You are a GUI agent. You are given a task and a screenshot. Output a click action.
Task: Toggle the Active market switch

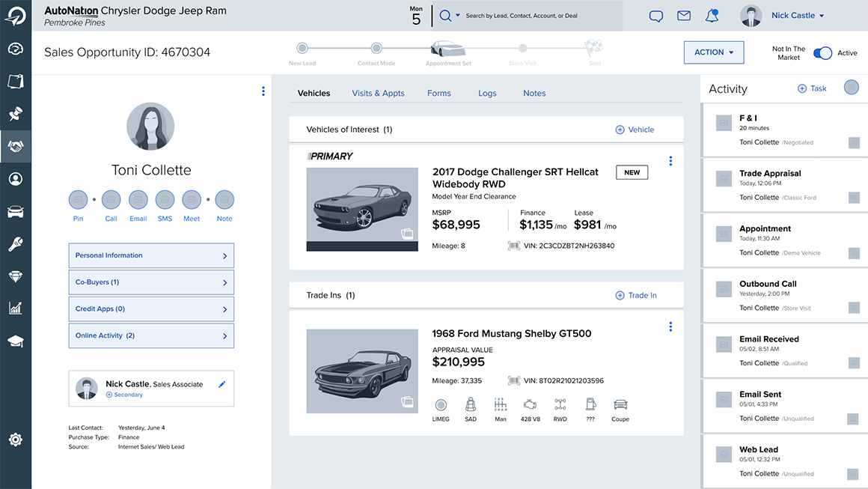(822, 53)
